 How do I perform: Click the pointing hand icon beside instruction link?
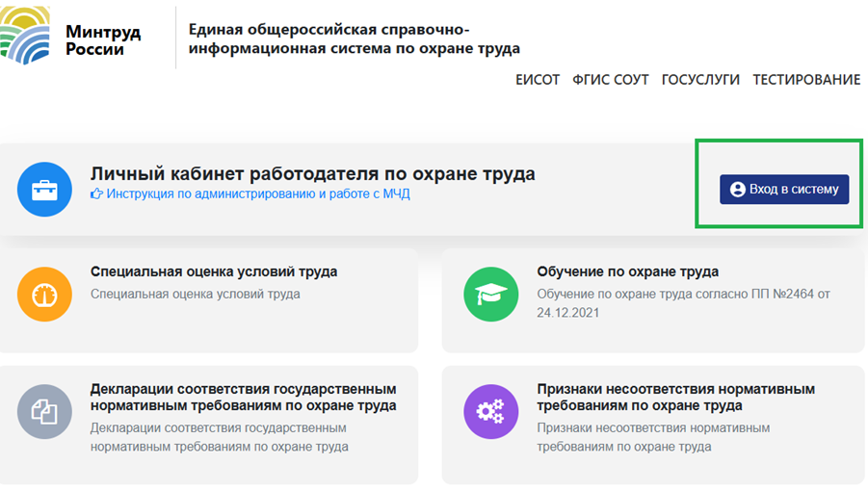[96, 194]
